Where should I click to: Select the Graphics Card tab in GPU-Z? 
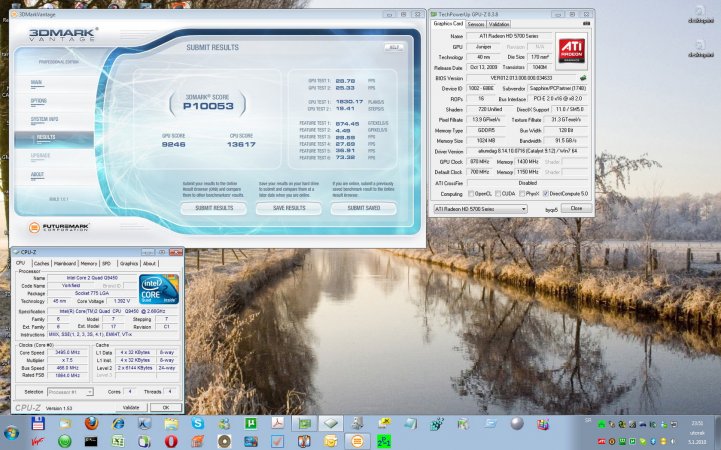click(x=448, y=23)
